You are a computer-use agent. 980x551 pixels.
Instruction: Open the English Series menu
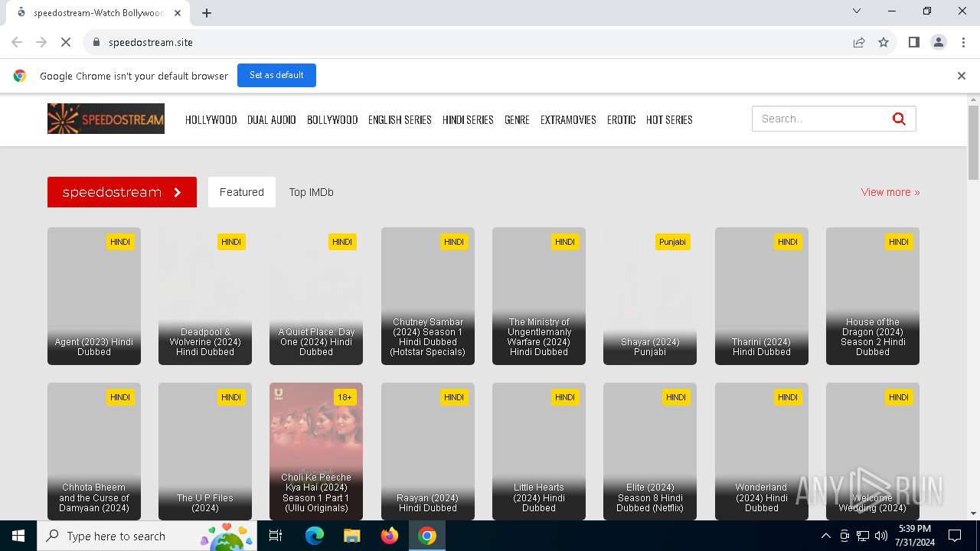pyautogui.click(x=400, y=120)
